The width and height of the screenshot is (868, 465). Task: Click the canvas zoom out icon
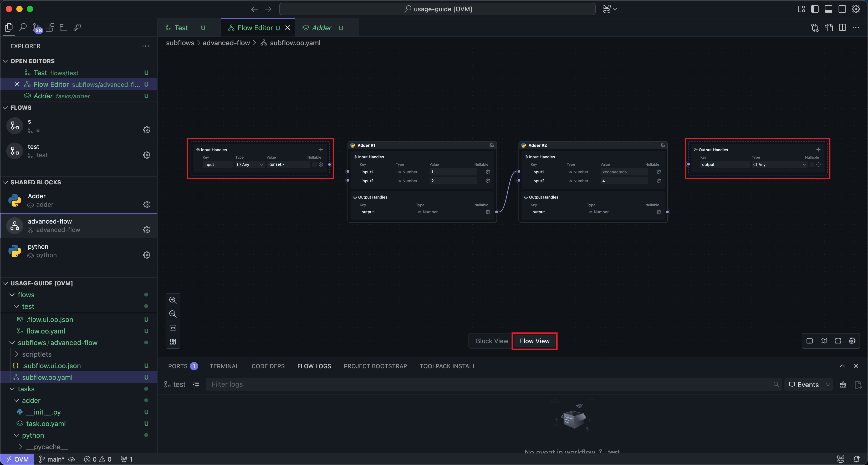click(173, 314)
